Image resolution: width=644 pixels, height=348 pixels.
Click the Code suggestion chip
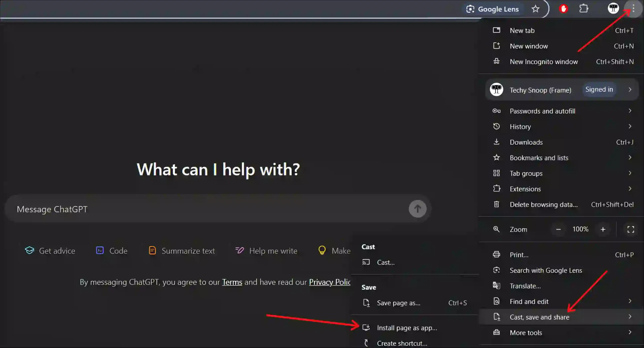click(112, 251)
